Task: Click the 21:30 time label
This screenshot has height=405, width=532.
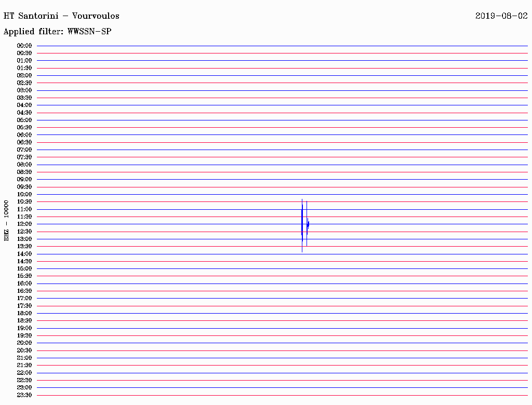Action: pyautogui.click(x=24, y=366)
